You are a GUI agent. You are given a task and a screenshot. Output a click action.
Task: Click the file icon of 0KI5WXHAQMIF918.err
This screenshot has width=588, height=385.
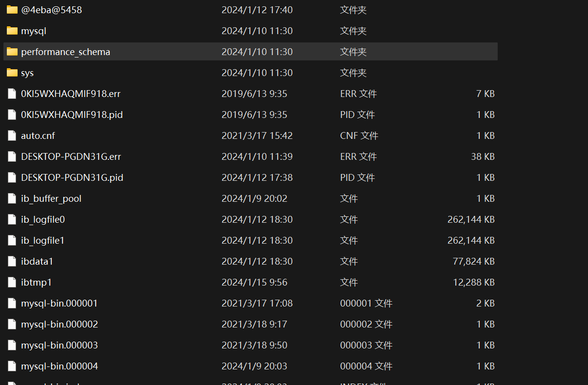tap(12, 94)
